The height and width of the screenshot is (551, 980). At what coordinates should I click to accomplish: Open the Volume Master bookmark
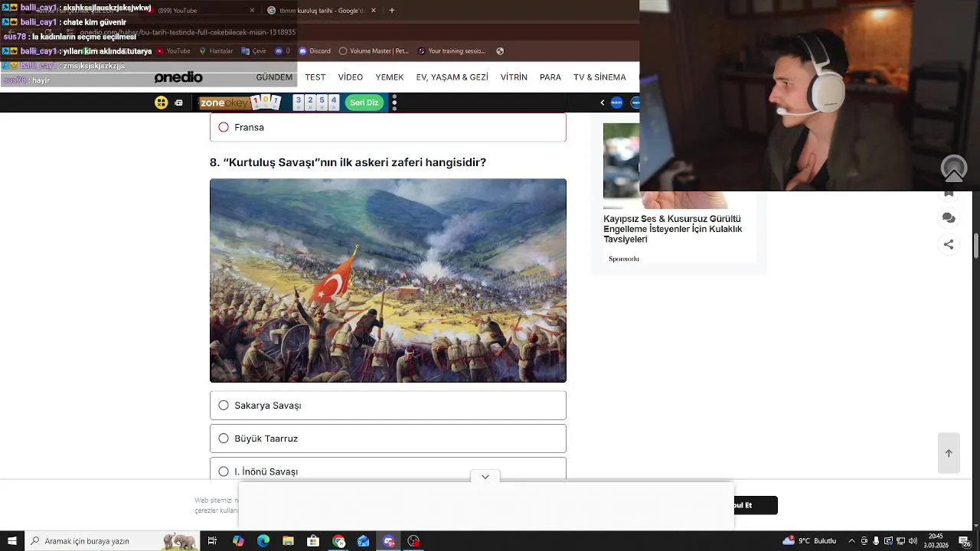coord(374,51)
